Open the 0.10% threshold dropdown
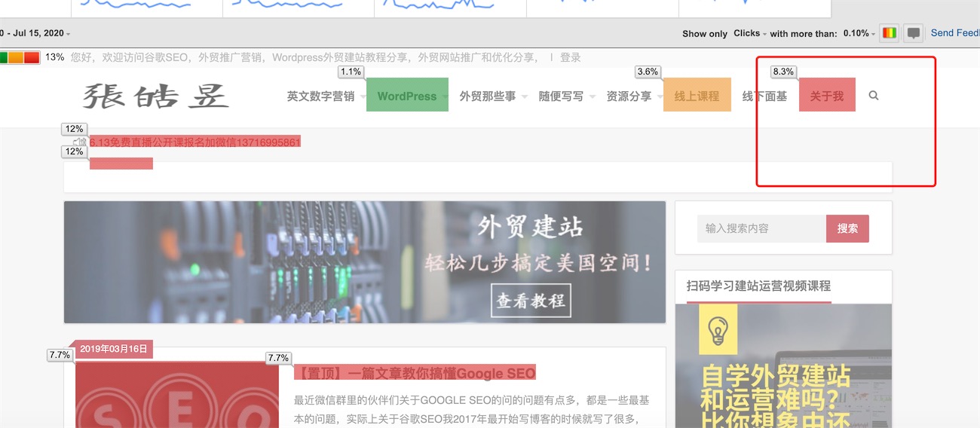 pyautogui.click(x=859, y=33)
